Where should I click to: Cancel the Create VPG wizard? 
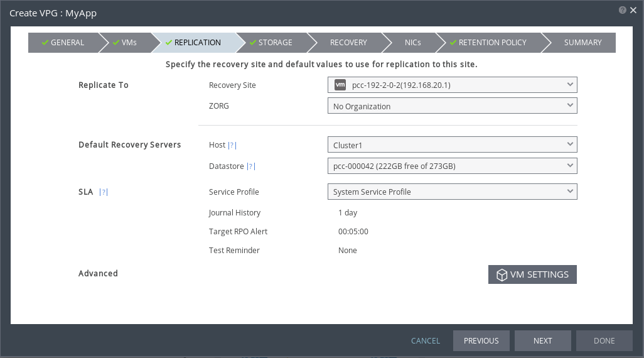(426, 340)
